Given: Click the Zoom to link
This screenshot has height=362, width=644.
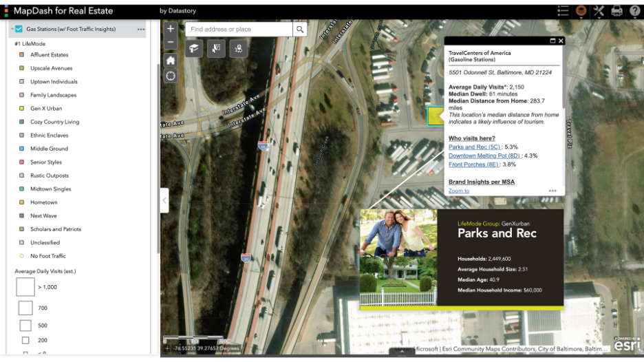Looking at the screenshot, I should tap(459, 191).
